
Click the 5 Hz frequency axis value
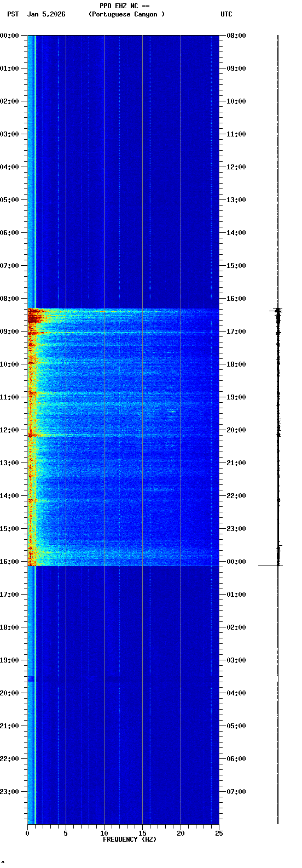[66, 833]
